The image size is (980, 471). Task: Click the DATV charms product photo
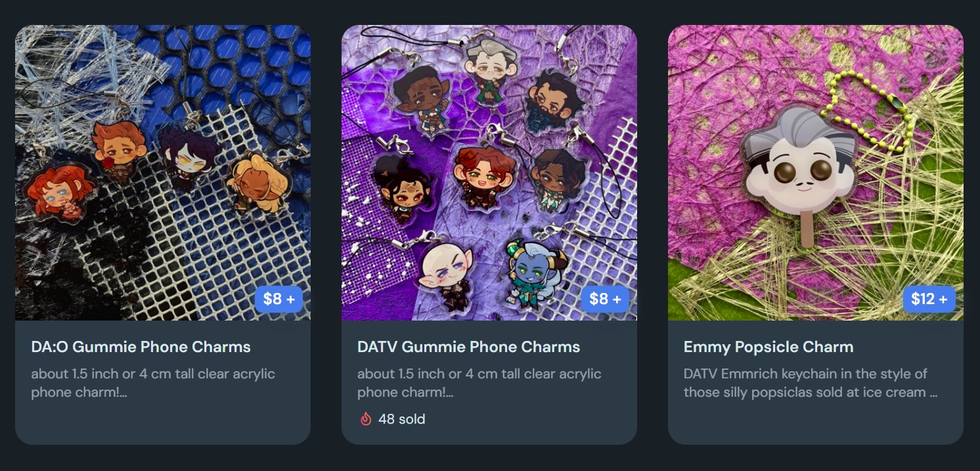tap(489, 173)
